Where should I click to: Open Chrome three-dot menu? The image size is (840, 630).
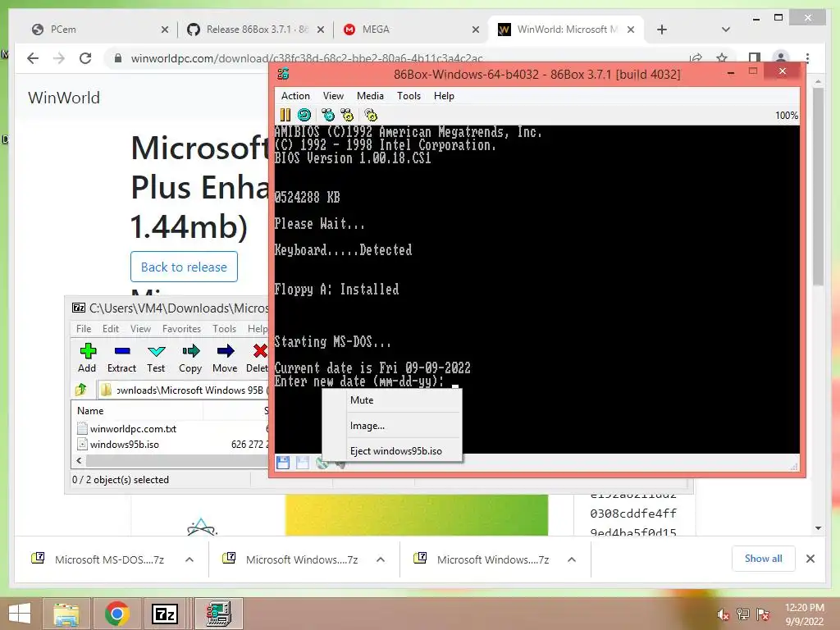tap(807, 58)
